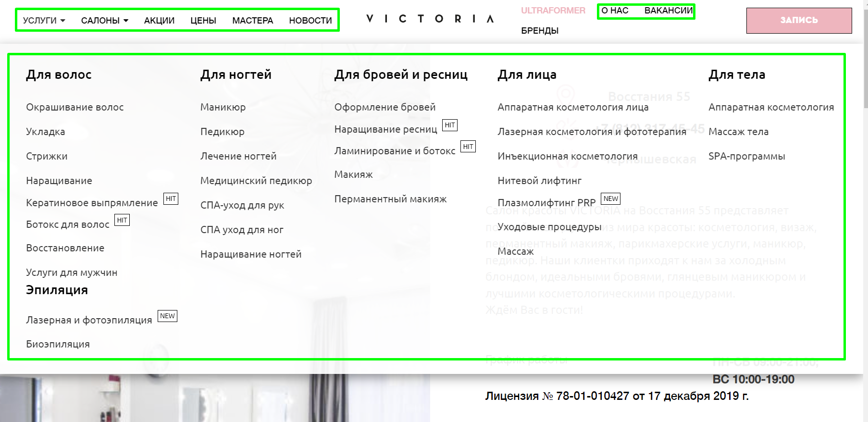This screenshot has width=868, height=422.
Task: Open the Для лица category heading
Action: coord(527,74)
